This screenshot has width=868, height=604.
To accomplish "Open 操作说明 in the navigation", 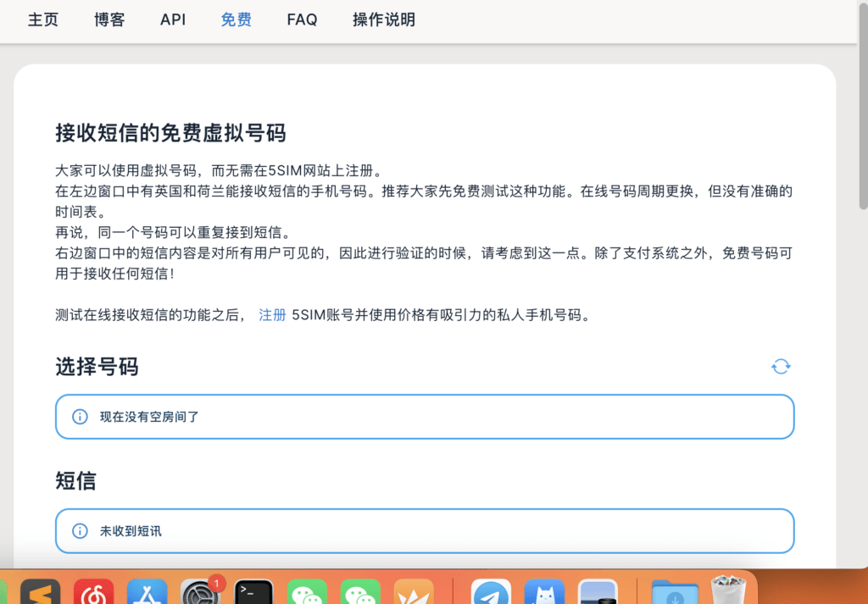I will [x=384, y=20].
